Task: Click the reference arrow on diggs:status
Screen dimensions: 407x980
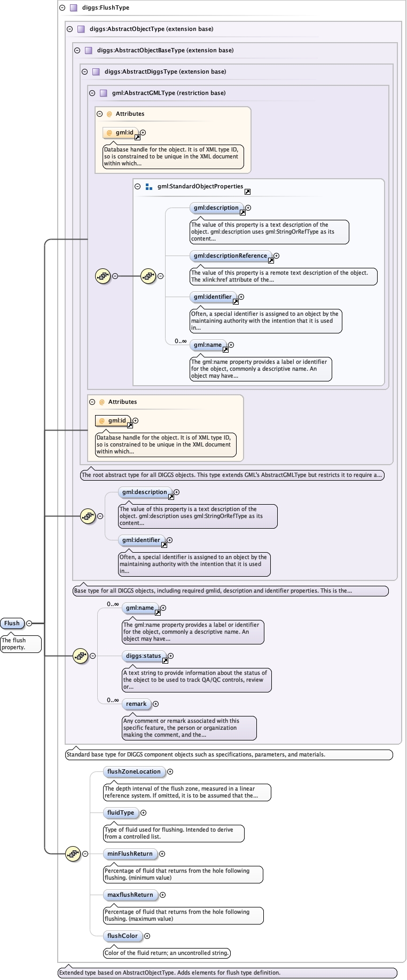Action: (x=165, y=660)
